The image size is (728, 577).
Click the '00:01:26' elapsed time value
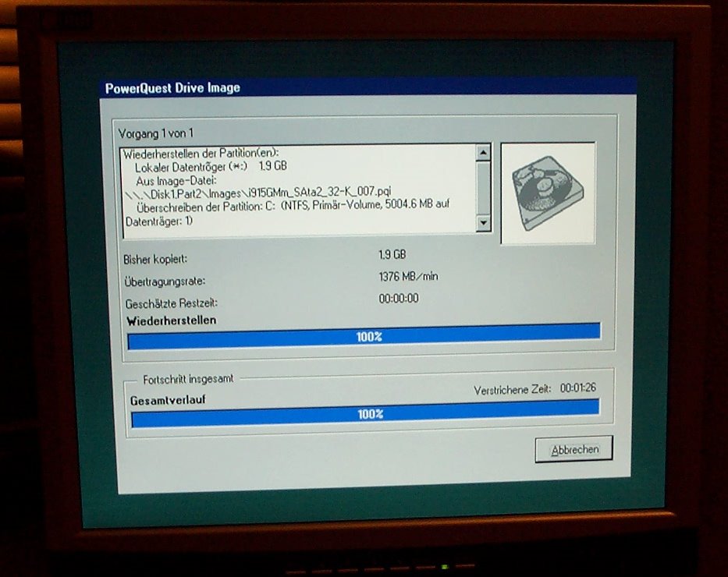point(577,388)
